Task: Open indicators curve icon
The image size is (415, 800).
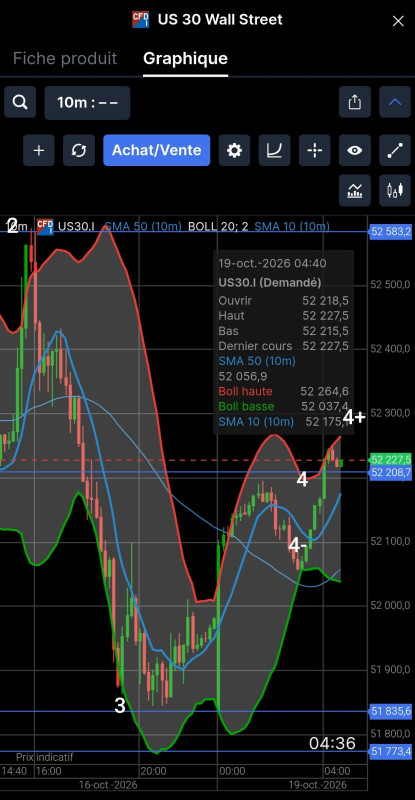Action: (x=275, y=151)
